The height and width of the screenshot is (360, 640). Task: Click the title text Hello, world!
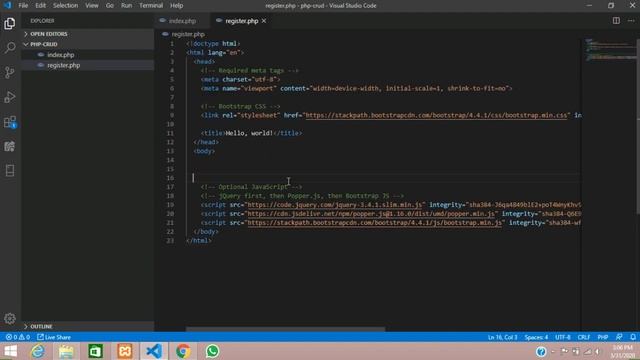[249, 133]
